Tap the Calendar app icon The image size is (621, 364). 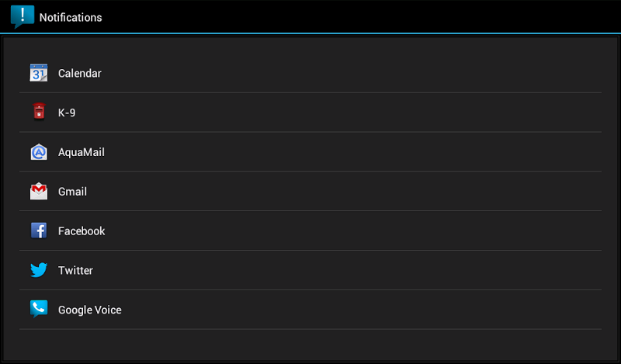point(39,73)
